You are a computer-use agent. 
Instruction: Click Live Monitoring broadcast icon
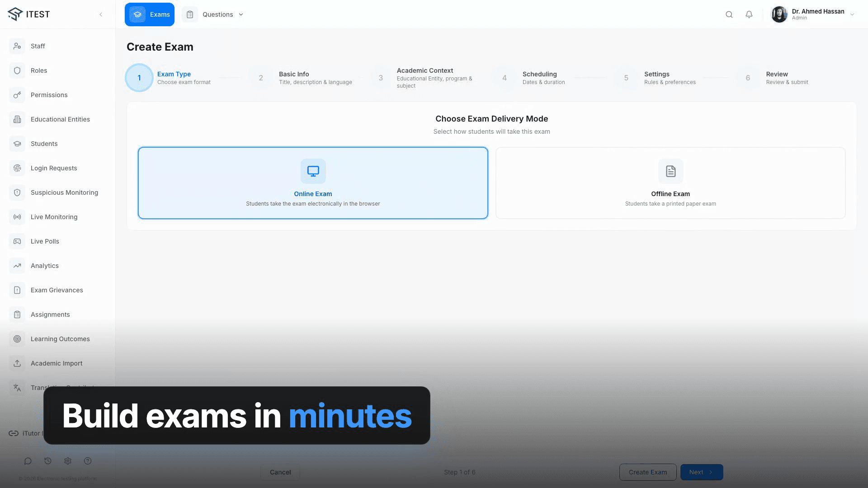point(17,217)
